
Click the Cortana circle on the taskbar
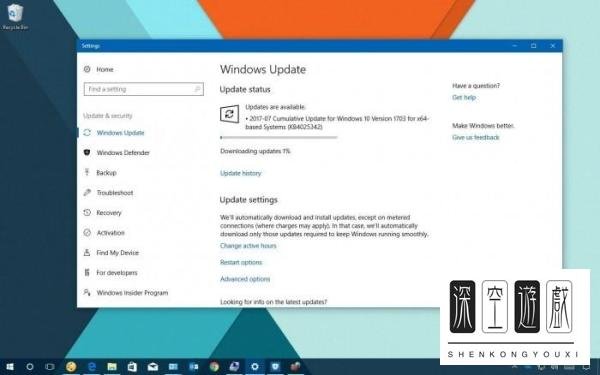click(x=29, y=367)
